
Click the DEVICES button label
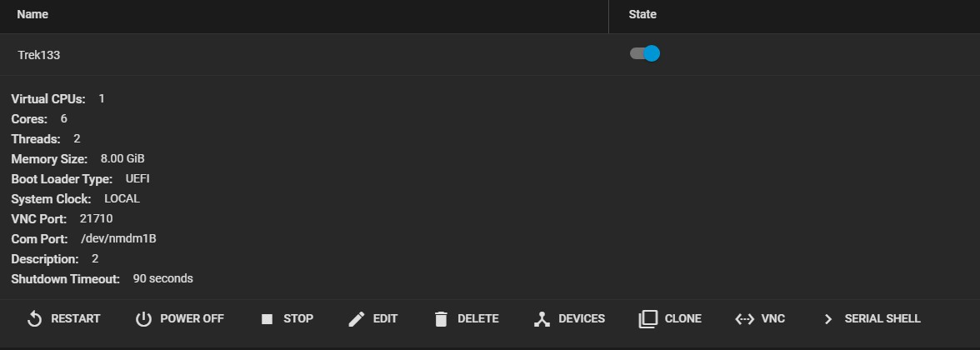click(582, 318)
